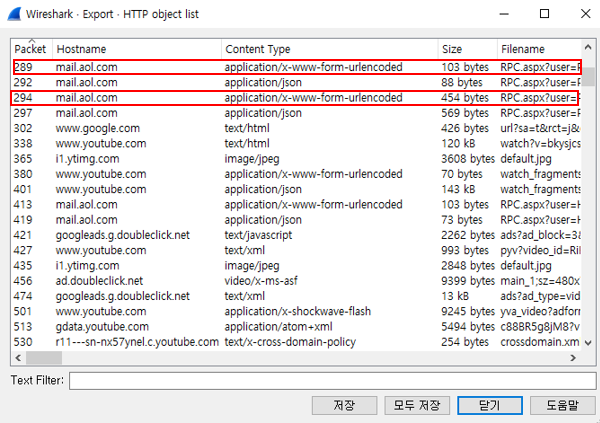Select packet 421 googleads.g.doubleclick.net row
The height and width of the screenshot is (423, 600).
pyautogui.click(x=297, y=235)
